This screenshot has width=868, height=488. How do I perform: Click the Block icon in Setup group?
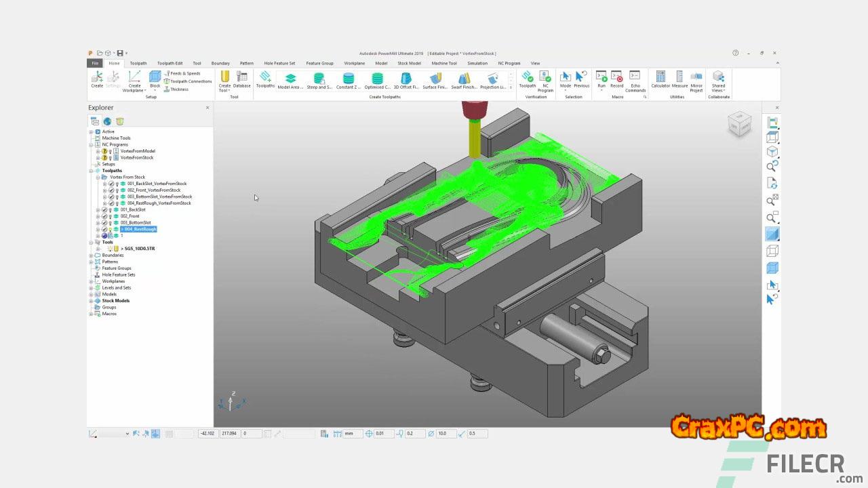click(x=155, y=79)
